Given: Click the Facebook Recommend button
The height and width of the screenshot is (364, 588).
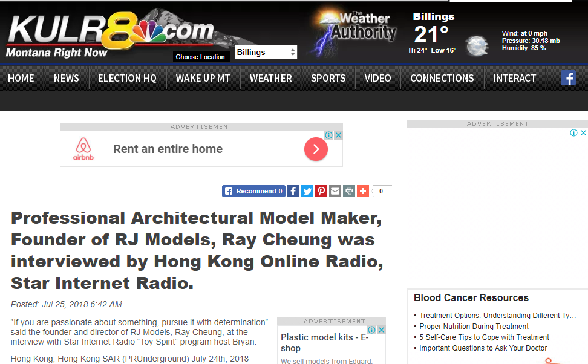Looking at the screenshot, I should pyautogui.click(x=253, y=191).
